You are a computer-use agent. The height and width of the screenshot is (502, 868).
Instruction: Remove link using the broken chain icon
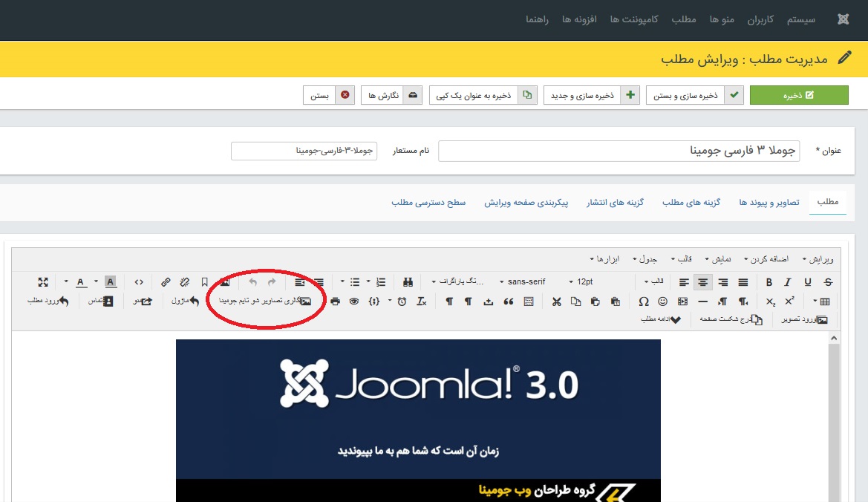pos(185,282)
